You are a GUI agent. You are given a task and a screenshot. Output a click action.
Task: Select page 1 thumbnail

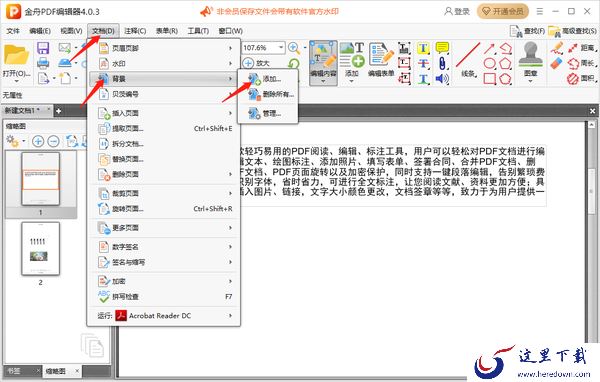click(41, 179)
